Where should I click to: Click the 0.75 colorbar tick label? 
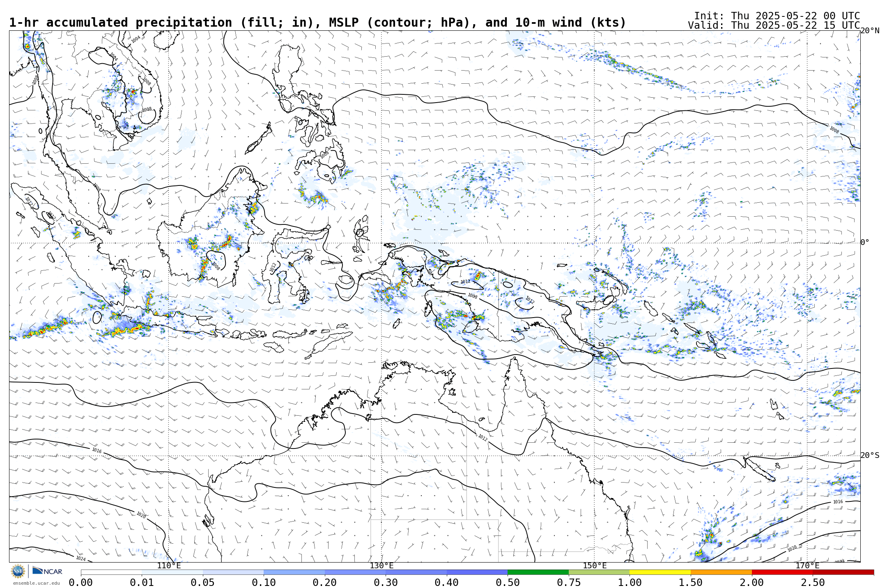[x=569, y=583]
